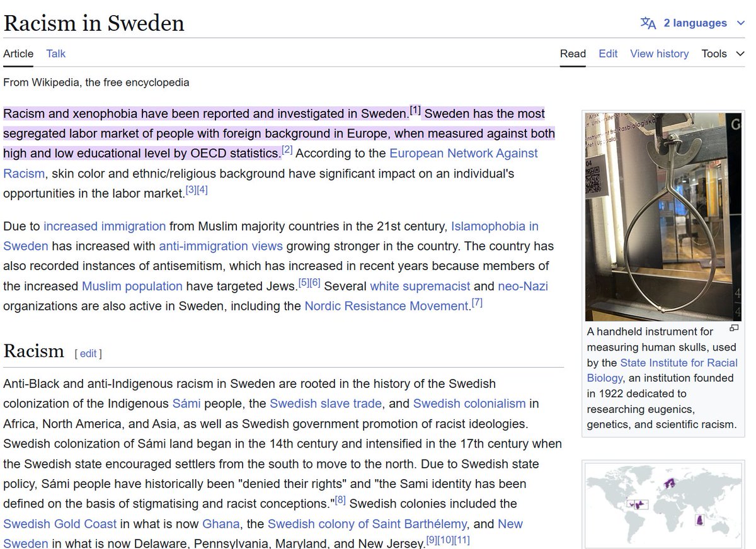This screenshot has width=756, height=549.
Task: Jump to citation [1]
Action: click(415, 111)
